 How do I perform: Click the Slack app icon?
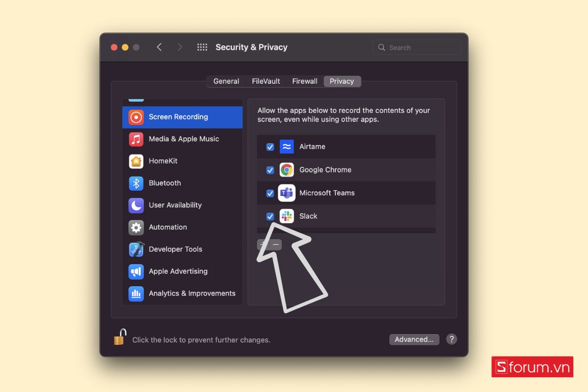coord(287,216)
